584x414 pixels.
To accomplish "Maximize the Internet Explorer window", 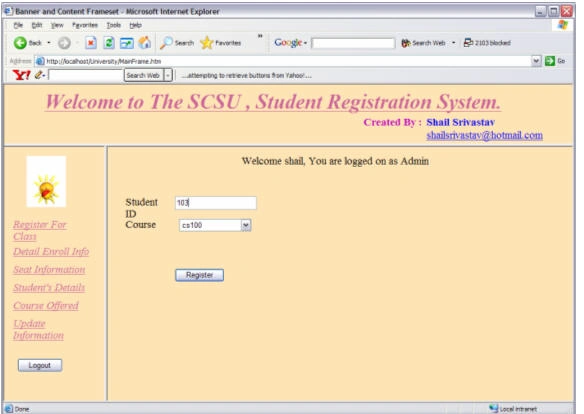I will point(553,12).
